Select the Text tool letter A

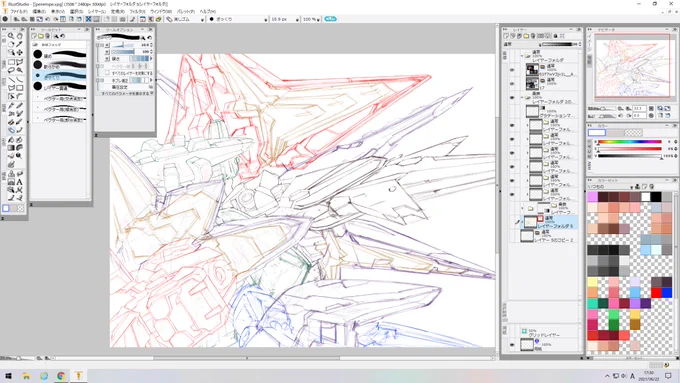[x=20, y=182]
